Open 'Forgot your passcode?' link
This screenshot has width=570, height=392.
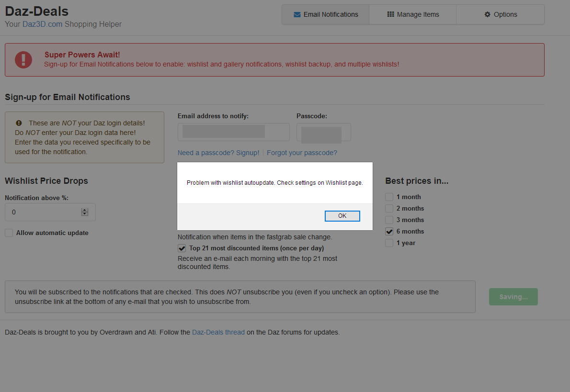click(x=302, y=153)
